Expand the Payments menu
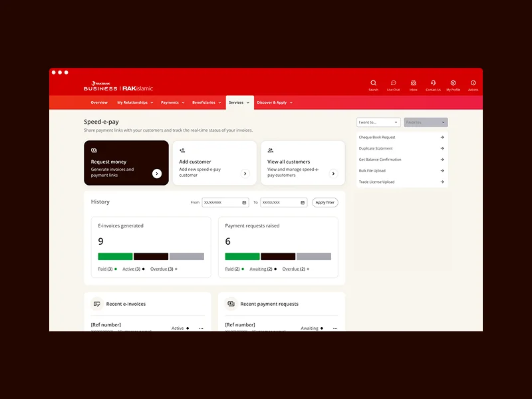 tap(172, 102)
